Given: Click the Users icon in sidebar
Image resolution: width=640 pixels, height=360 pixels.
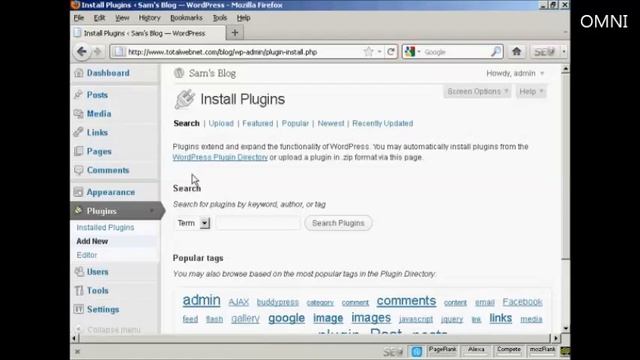Looking at the screenshot, I should 79,271.
